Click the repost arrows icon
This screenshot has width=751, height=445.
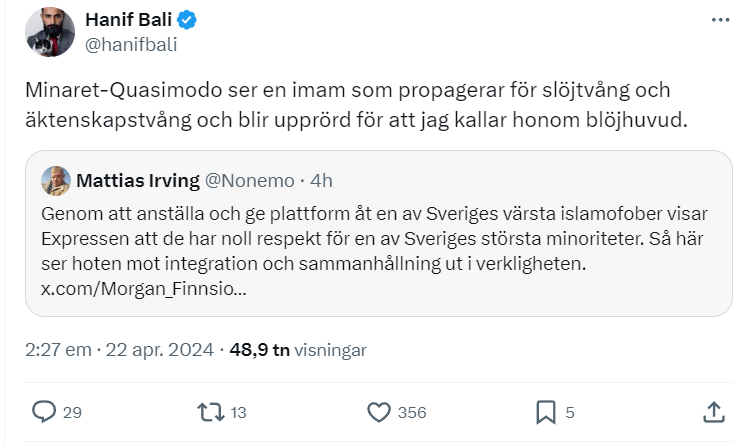[x=210, y=412]
